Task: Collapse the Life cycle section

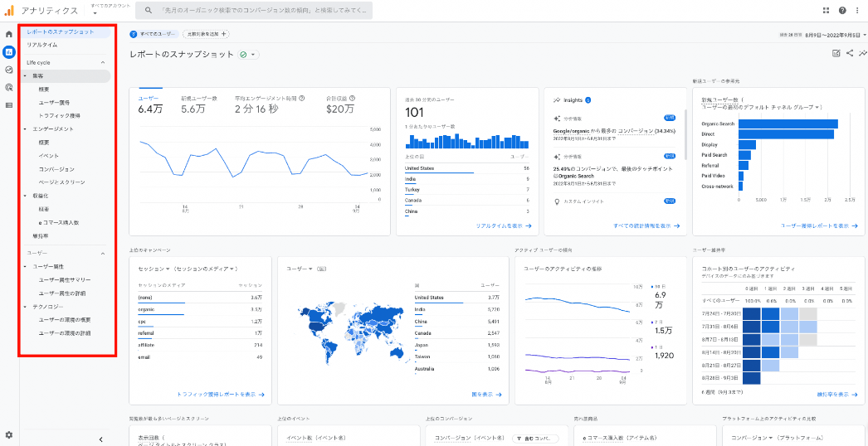Action: click(x=102, y=62)
